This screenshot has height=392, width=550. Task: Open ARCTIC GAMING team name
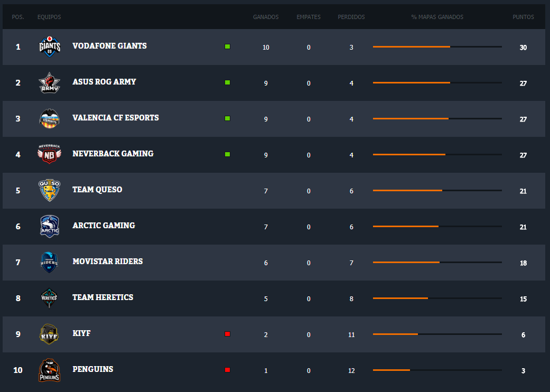click(104, 226)
